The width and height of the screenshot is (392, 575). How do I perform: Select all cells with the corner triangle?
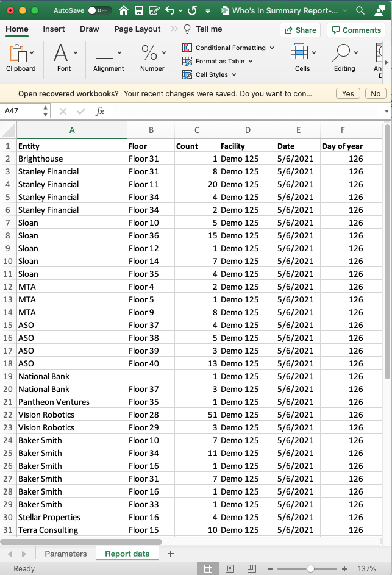coord(8,130)
